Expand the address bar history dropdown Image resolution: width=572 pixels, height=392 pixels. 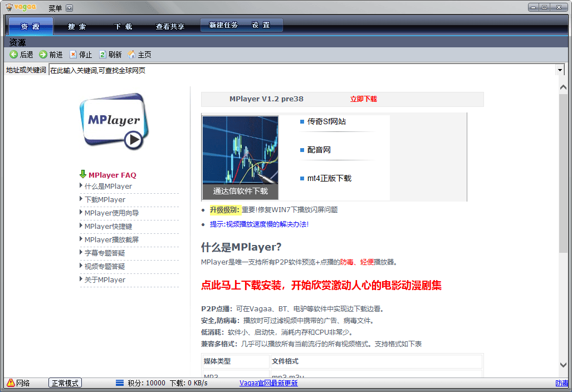(560, 70)
